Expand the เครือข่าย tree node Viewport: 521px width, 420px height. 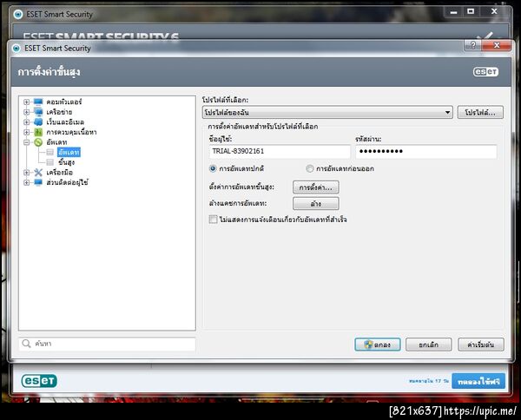[27, 112]
